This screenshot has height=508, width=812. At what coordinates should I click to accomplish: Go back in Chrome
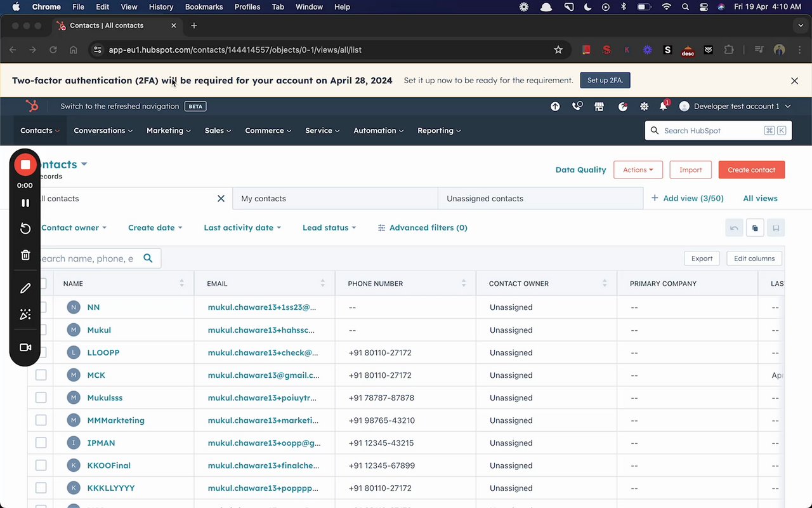13,50
